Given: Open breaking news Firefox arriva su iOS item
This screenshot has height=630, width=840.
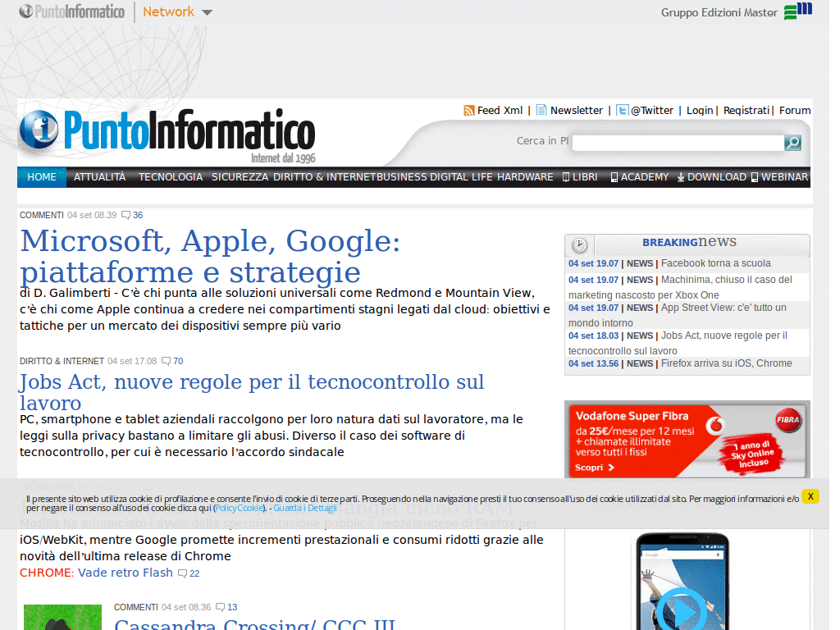Looking at the screenshot, I should [727, 363].
